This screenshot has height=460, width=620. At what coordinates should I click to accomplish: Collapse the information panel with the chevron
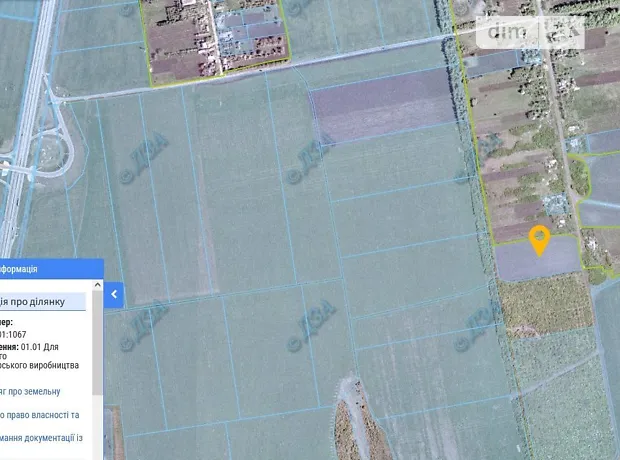coord(114,294)
